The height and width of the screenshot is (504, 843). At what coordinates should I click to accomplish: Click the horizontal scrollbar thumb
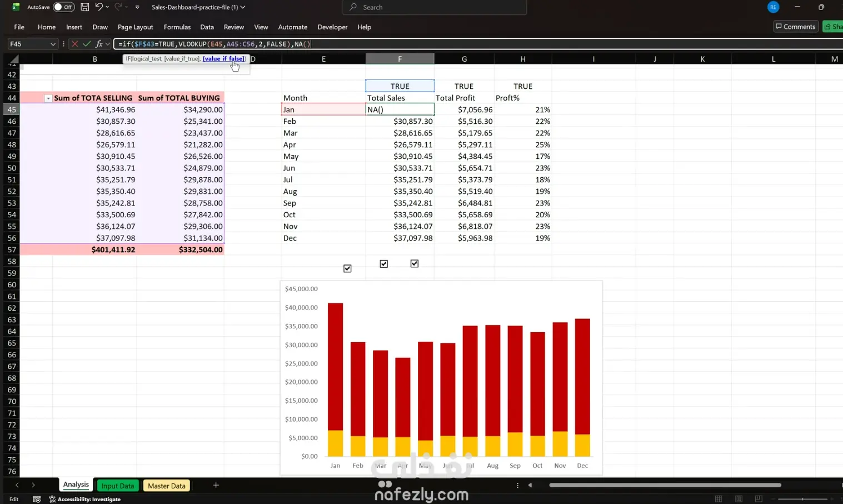click(x=665, y=485)
